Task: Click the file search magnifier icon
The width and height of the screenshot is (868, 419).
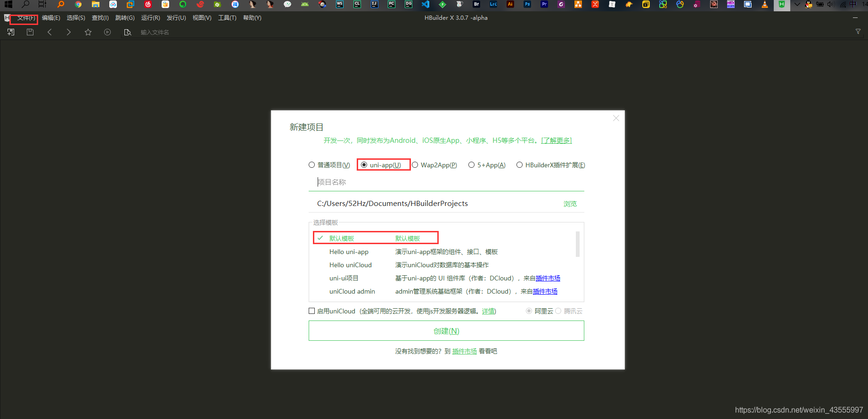Action: 127,32
